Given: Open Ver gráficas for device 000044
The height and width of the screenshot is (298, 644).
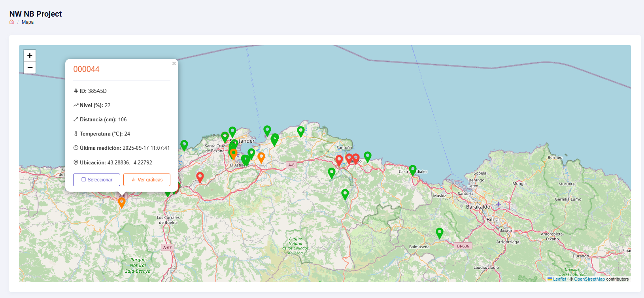Looking at the screenshot, I should tap(147, 180).
